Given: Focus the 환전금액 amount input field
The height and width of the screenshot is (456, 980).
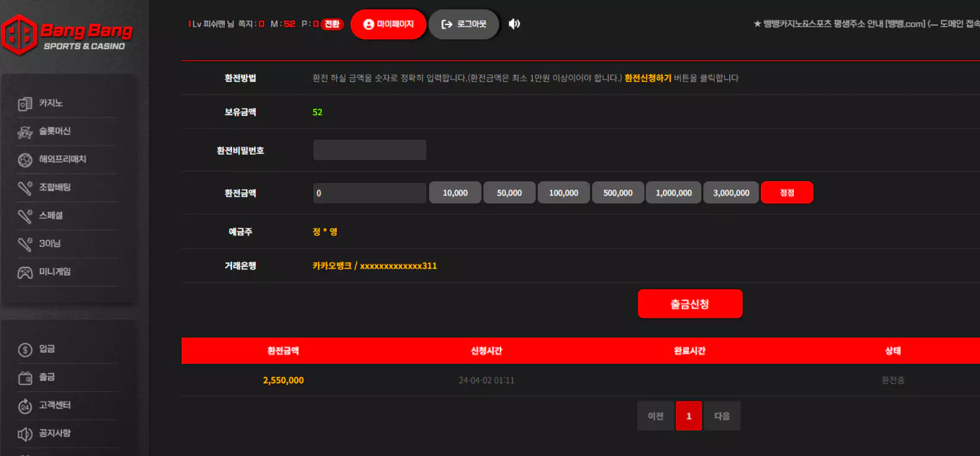Looking at the screenshot, I should tap(370, 193).
